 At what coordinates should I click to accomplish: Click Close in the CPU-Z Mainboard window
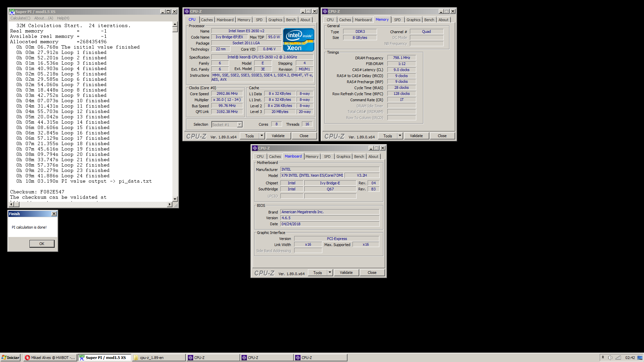(372, 273)
